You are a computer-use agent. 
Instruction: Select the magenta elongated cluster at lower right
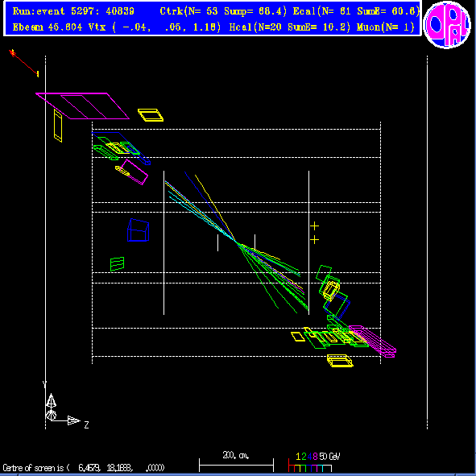tap(373, 341)
